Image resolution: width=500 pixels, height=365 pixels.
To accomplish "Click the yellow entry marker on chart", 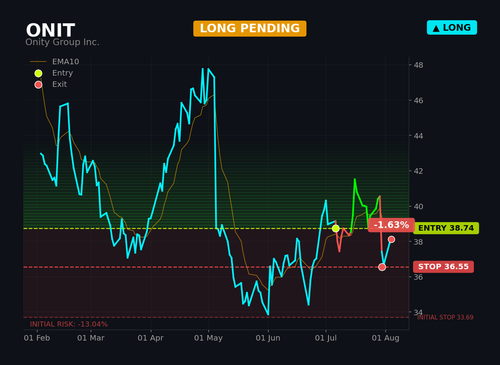I will coord(336,229).
